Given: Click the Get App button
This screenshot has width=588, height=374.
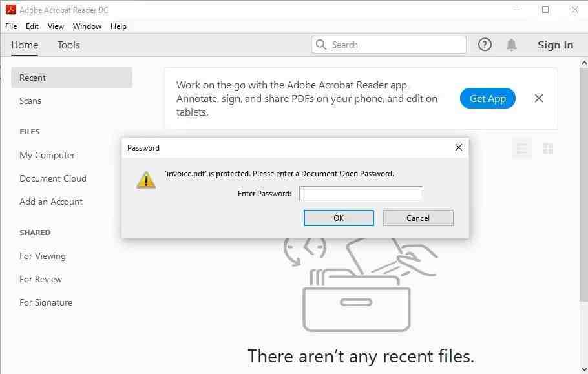Looking at the screenshot, I should [487, 99].
